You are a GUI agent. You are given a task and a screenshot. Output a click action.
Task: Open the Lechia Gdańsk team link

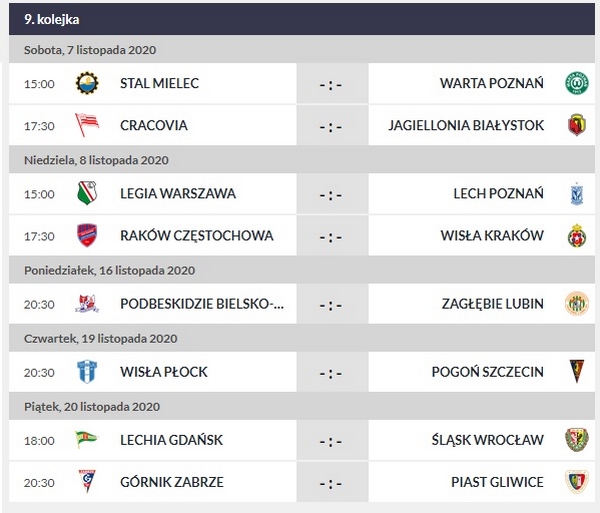coord(171,440)
